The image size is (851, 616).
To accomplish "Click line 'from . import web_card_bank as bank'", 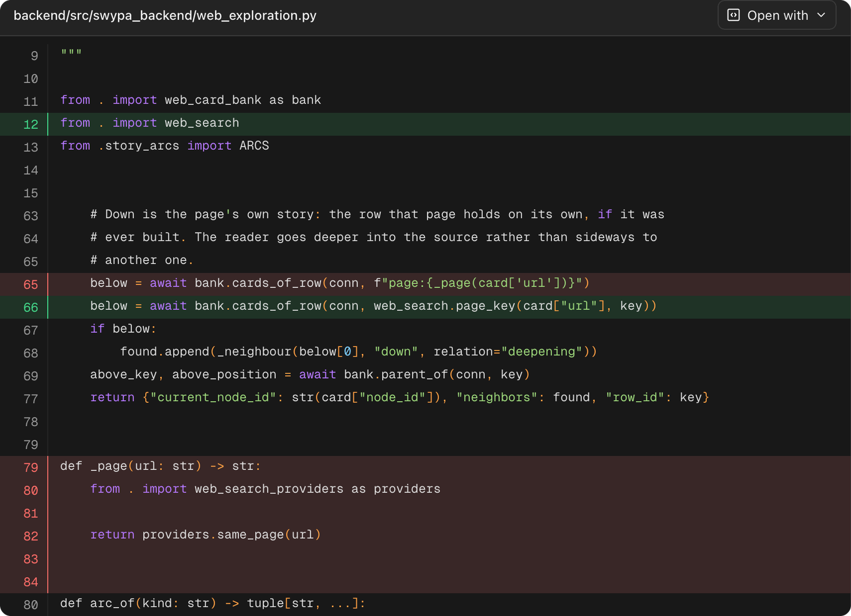I will (190, 100).
